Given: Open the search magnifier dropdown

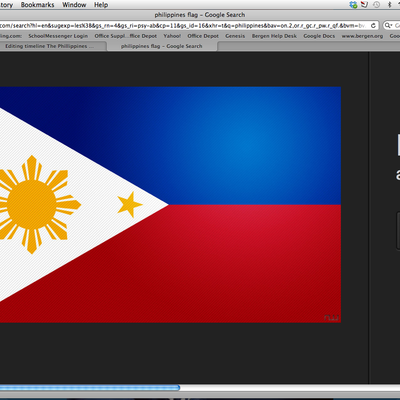Looking at the screenshot, I should tap(388, 25).
